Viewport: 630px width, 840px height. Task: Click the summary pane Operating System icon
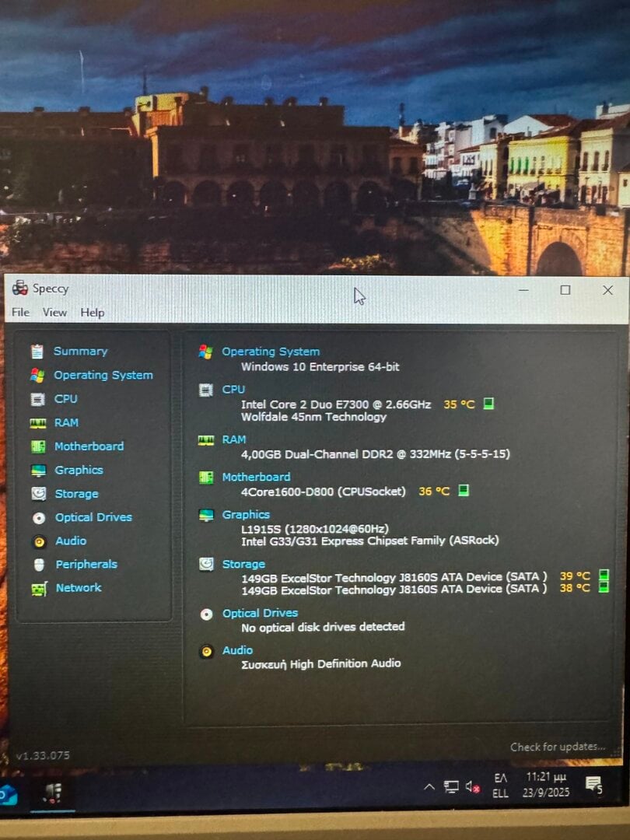coord(205,352)
